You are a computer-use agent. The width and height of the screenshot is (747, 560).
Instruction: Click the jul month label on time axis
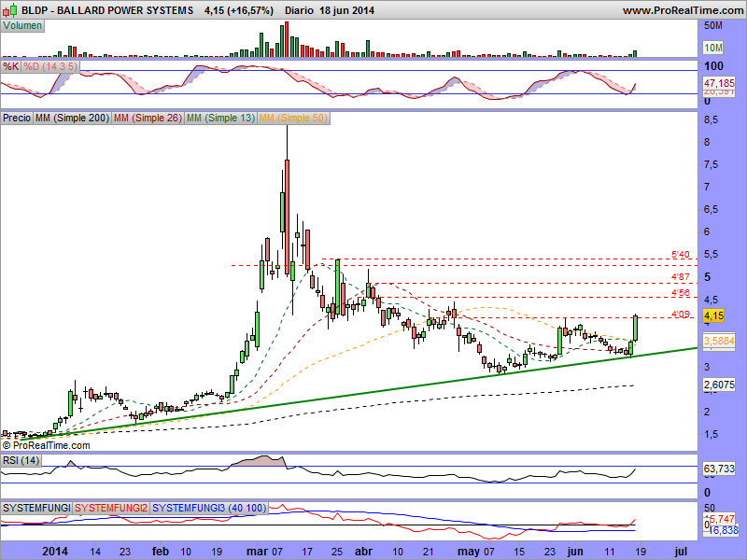coord(682,552)
